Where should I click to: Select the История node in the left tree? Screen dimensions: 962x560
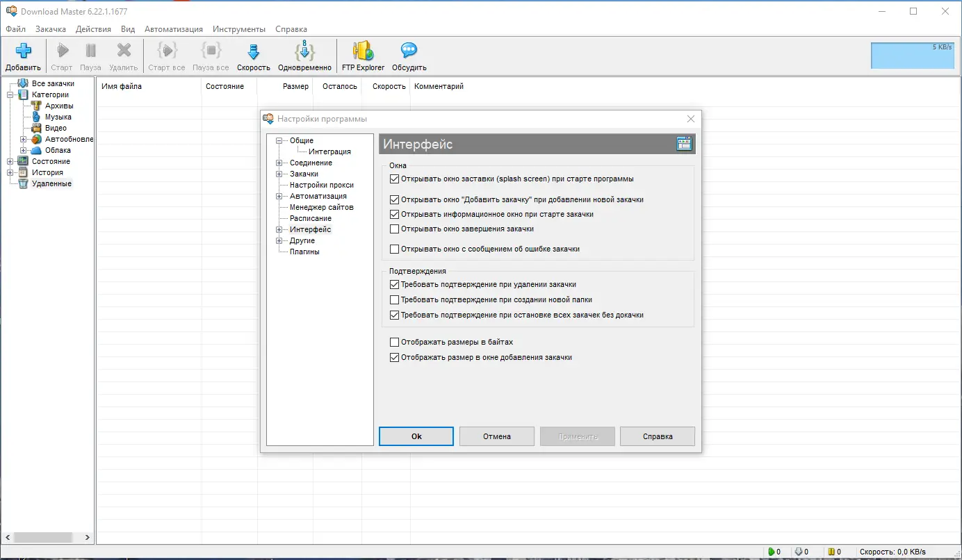(47, 172)
